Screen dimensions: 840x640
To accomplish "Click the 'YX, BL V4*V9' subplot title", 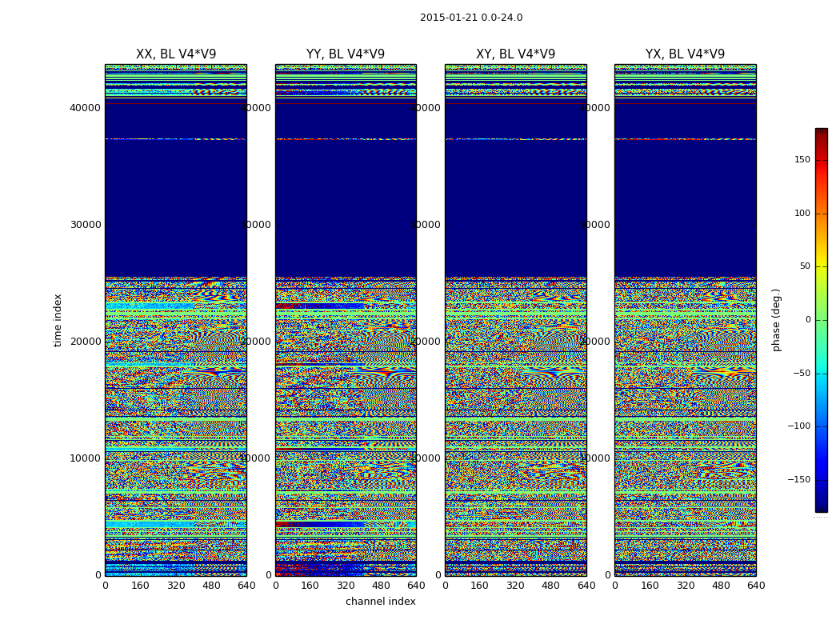I will (x=685, y=54).
